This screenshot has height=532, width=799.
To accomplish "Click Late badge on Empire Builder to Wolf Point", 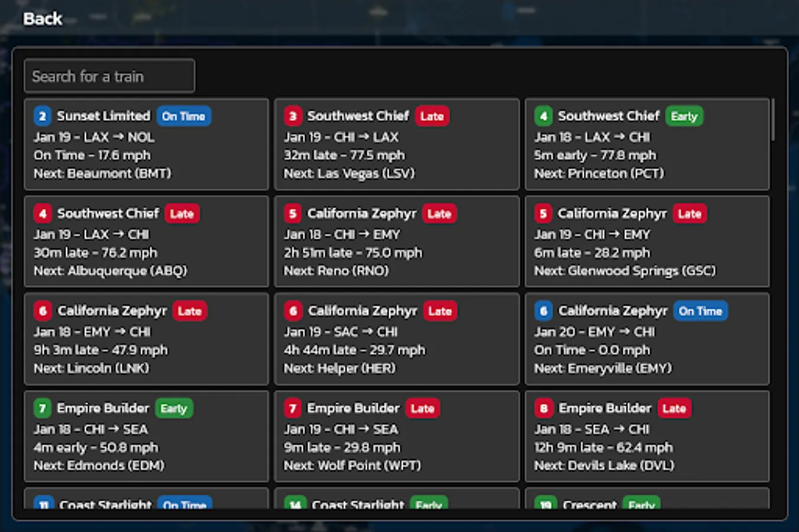I will [x=423, y=409].
